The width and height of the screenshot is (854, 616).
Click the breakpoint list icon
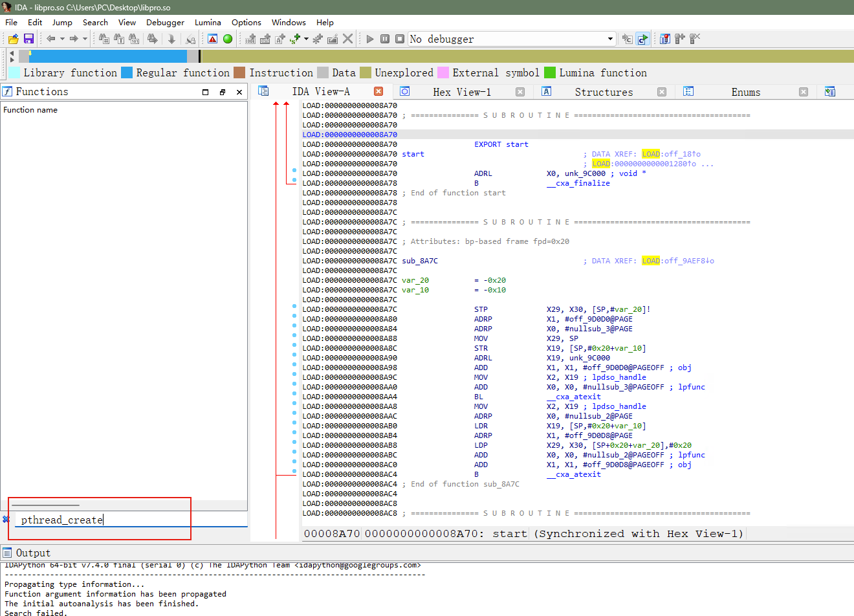tap(665, 39)
